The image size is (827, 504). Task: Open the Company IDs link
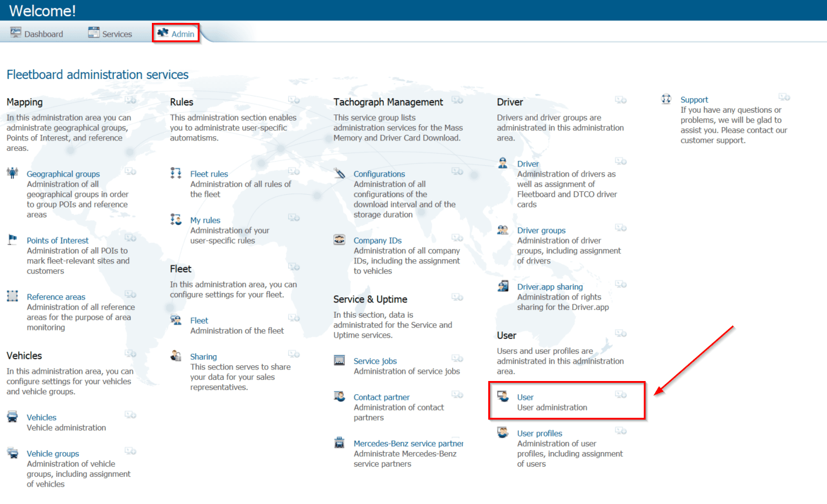pos(378,240)
